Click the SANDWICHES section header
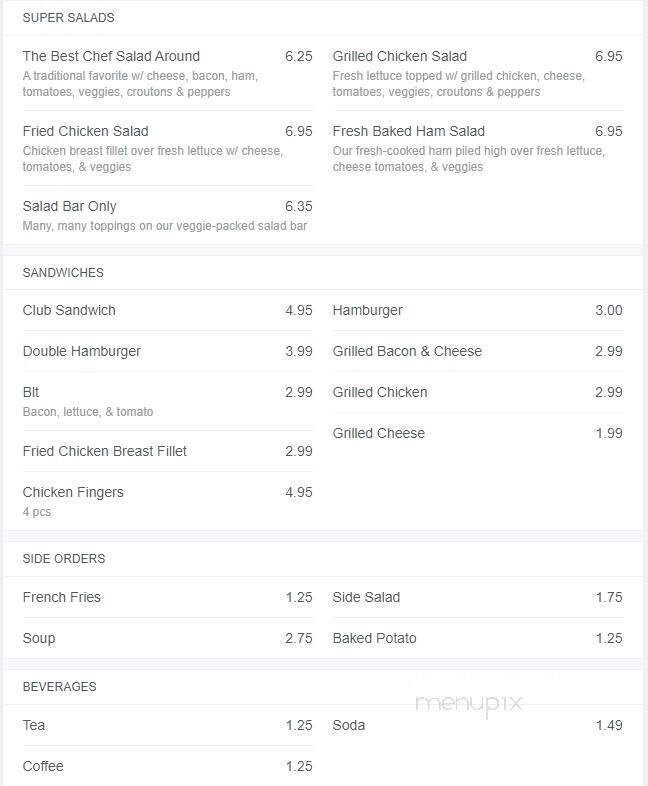 [63, 273]
